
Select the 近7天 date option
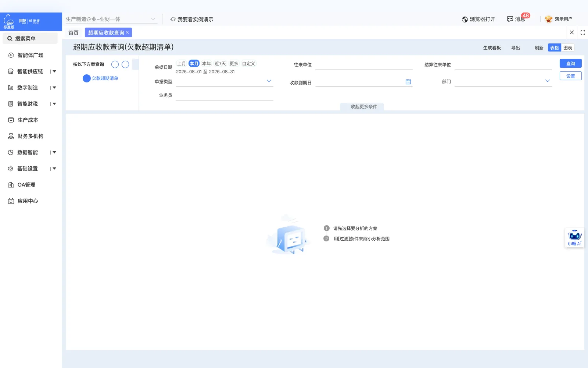(220, 64)
